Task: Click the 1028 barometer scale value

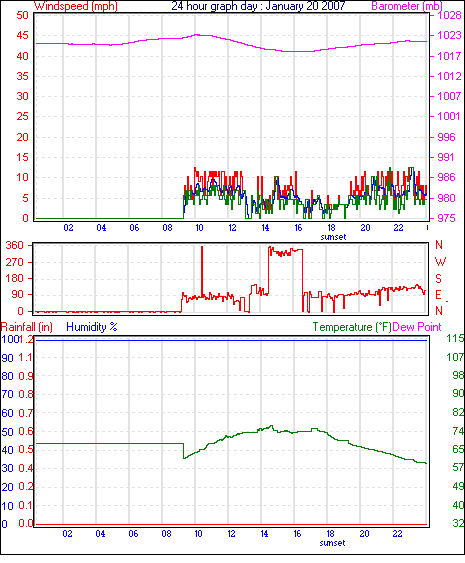Action: [x=449, y=15]
